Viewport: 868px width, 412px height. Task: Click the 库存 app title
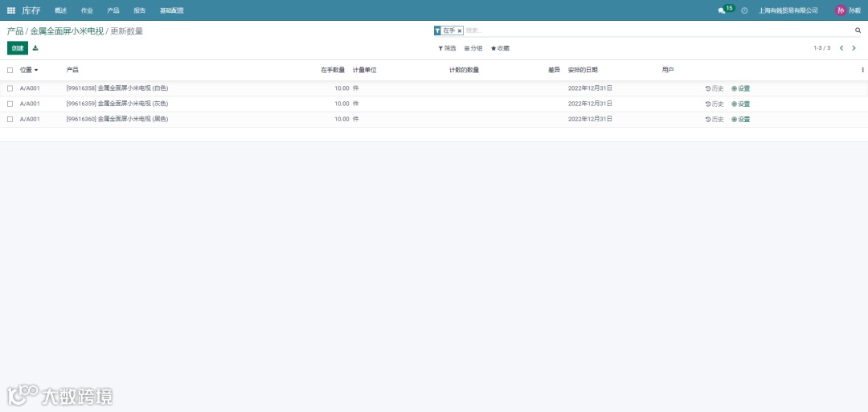click(31, 10)
